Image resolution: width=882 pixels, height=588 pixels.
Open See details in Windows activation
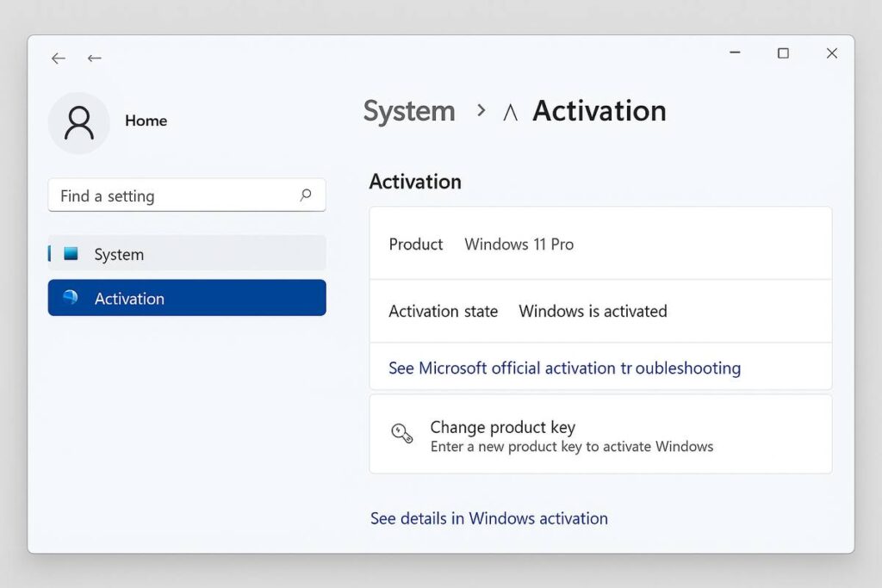(488, 518)
